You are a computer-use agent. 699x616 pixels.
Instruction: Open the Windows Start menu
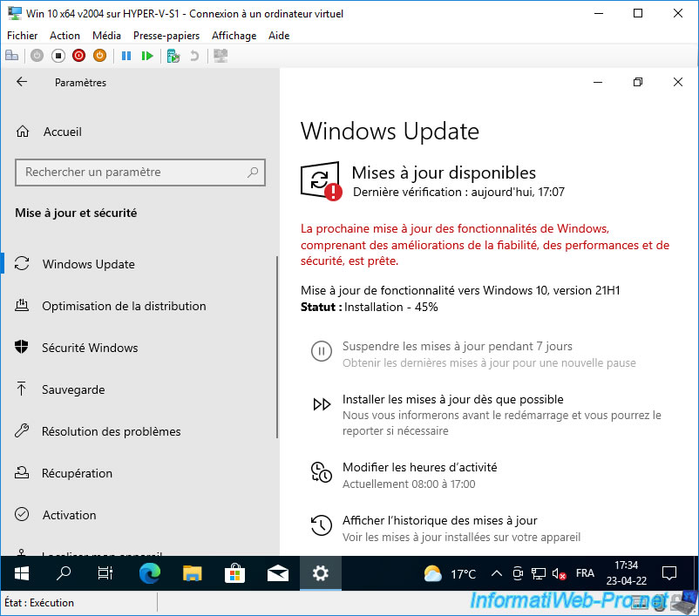pyautogui.click(x=22, y=573)
